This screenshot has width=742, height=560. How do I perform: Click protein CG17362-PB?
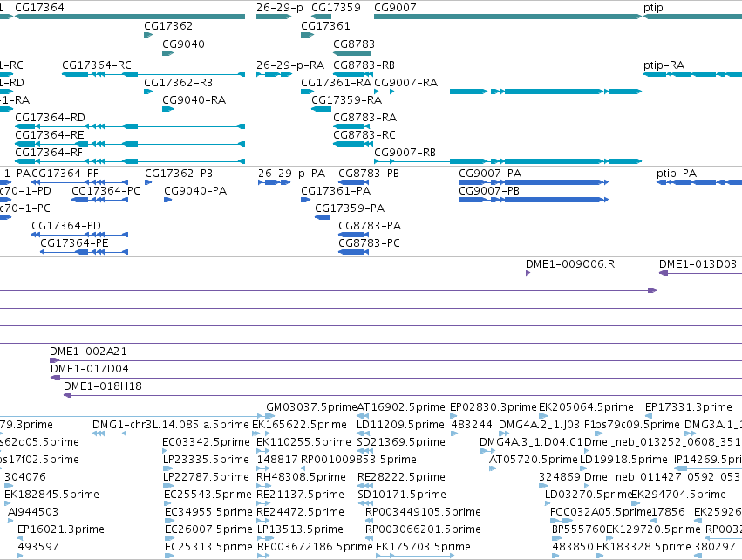179,174
